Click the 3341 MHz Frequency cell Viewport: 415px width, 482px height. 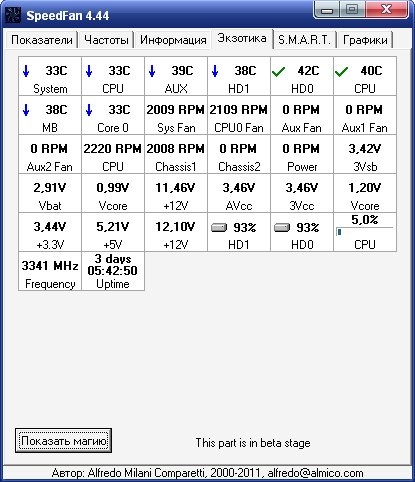pos(50,271)
